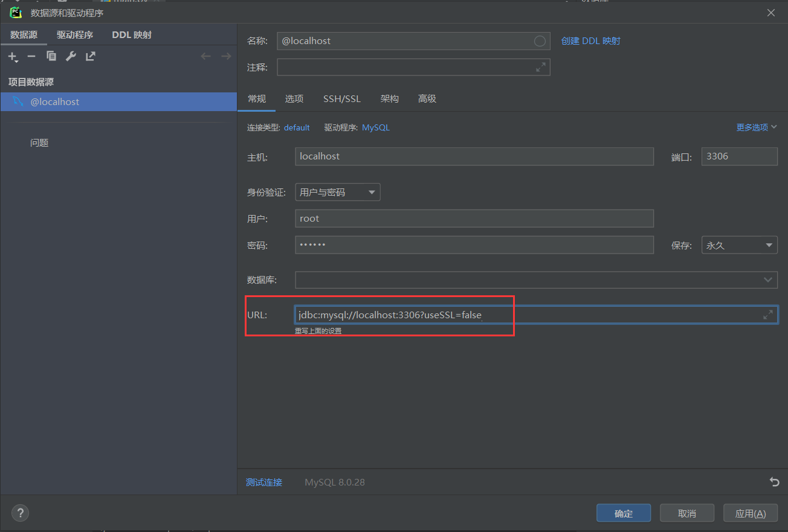
Task: Duplicate the selected data source
Action: [x=51, y=56]
